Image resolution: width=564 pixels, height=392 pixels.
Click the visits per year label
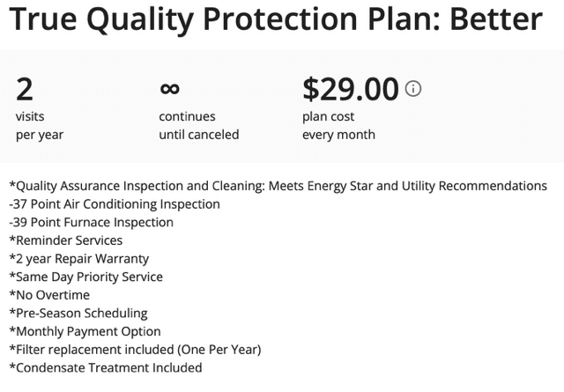pos(40,125)
